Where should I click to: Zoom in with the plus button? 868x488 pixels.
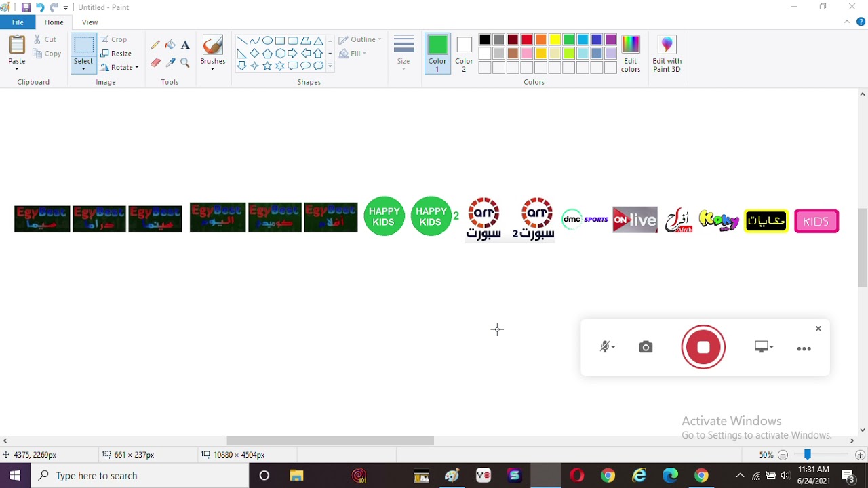(x=860, y=455)
